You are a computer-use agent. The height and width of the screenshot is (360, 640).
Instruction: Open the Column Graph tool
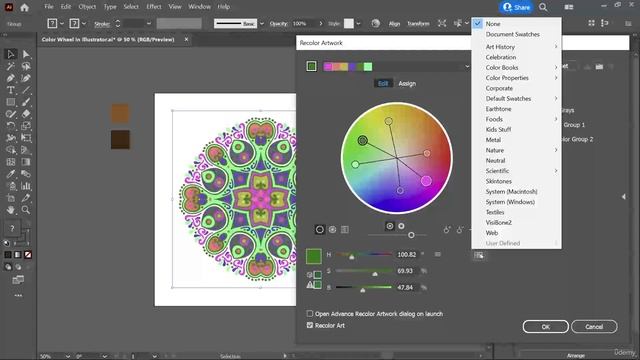click(26, 186)
